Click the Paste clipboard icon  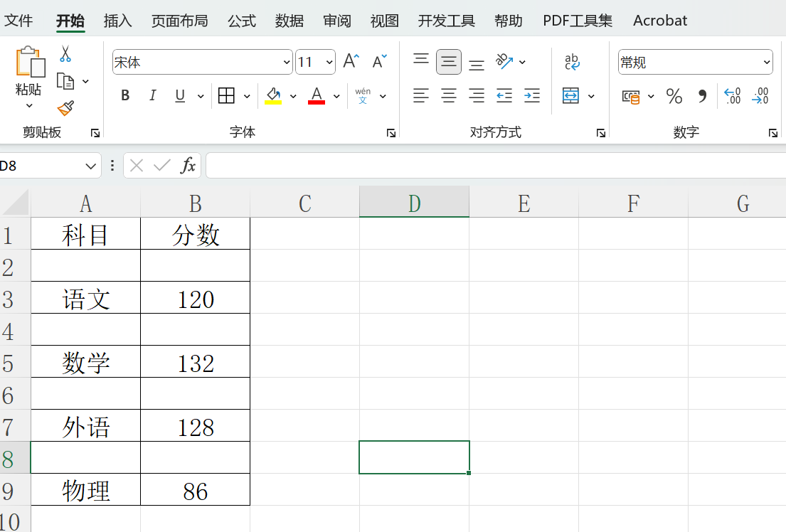31,62
